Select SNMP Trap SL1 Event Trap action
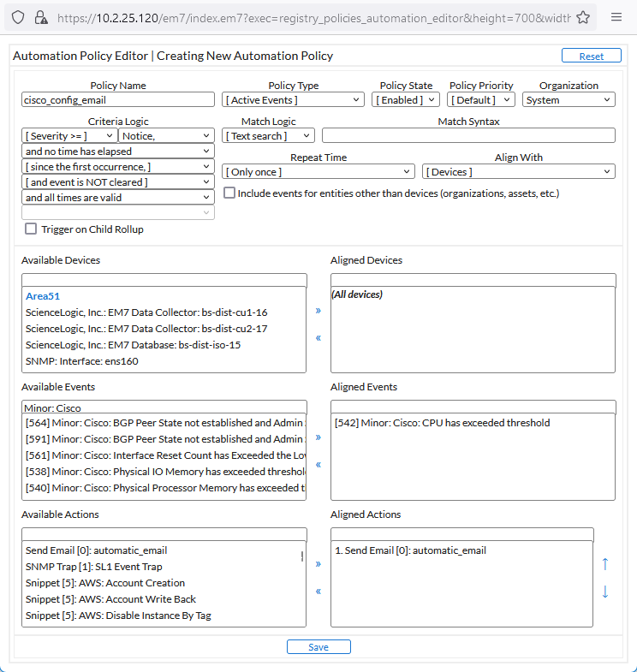This screenshot has width=637, height=672. point(94,567)
